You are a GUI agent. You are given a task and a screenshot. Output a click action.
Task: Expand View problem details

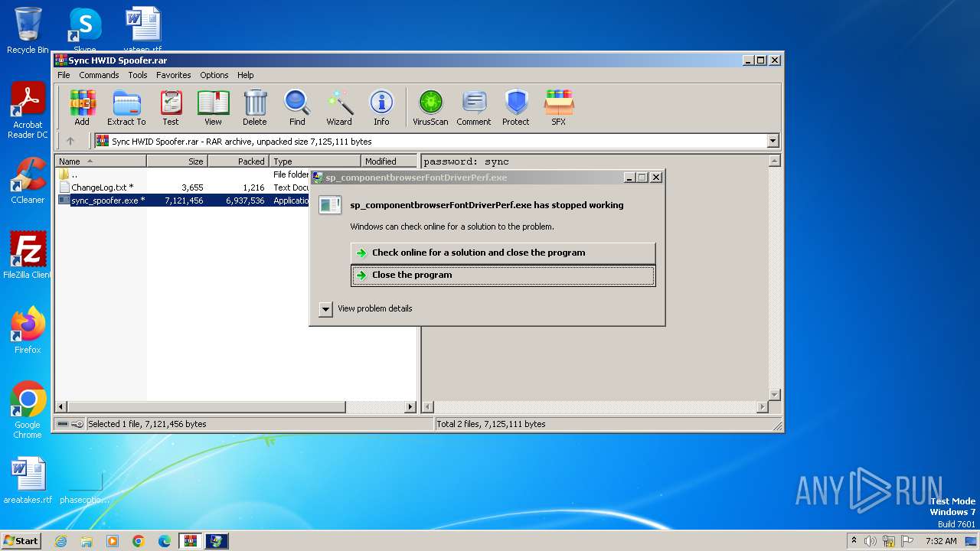pos(326,308)
